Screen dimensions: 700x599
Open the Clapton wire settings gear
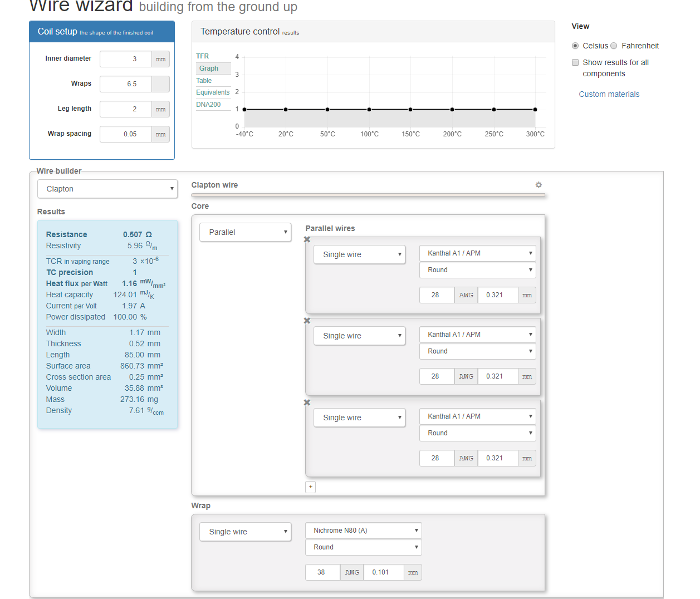[539, 185]
